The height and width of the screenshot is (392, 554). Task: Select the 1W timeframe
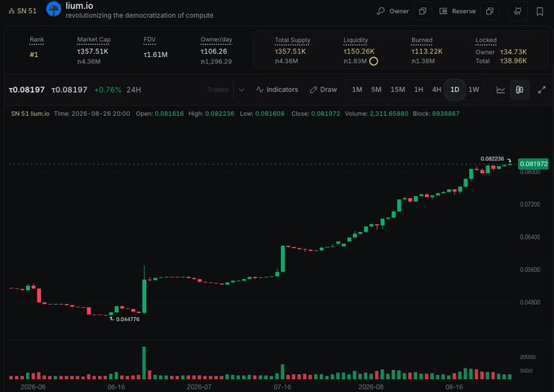point(474,90)
